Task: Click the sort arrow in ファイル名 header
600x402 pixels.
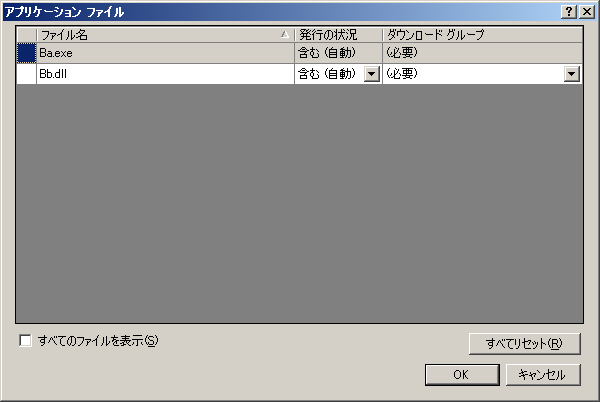Action: (285, 34)
